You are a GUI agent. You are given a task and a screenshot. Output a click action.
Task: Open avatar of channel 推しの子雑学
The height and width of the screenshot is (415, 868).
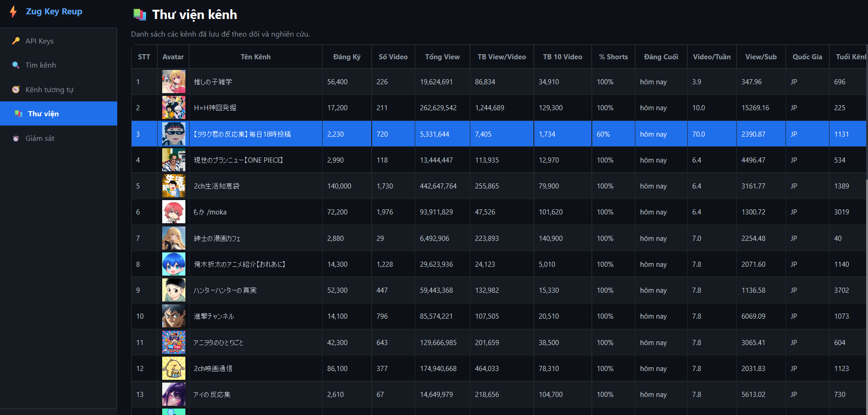(x=174, y=82)
